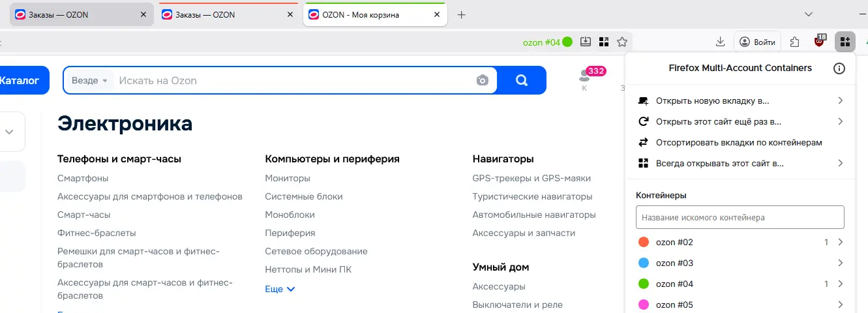Screen dimensions: 868x313
Task: Open the Телефоны и смарт-часы heading
Action: coord(119,158)
